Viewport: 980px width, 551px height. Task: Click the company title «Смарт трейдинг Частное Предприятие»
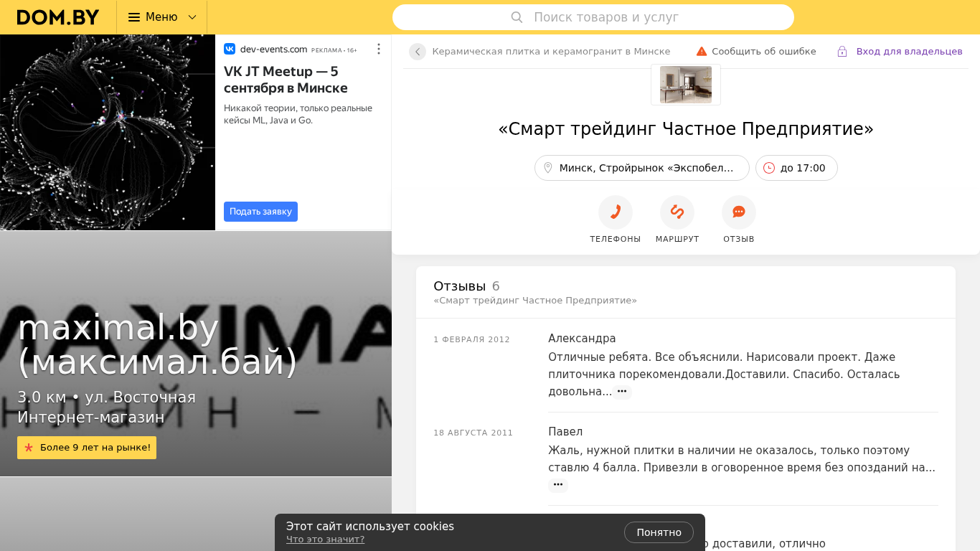pyautogui.click(x=686, y=129)
